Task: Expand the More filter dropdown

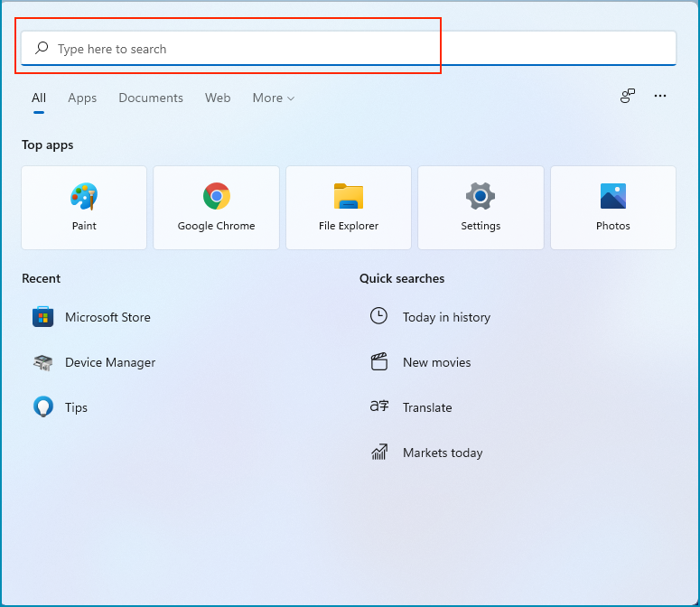Action: 274,98
